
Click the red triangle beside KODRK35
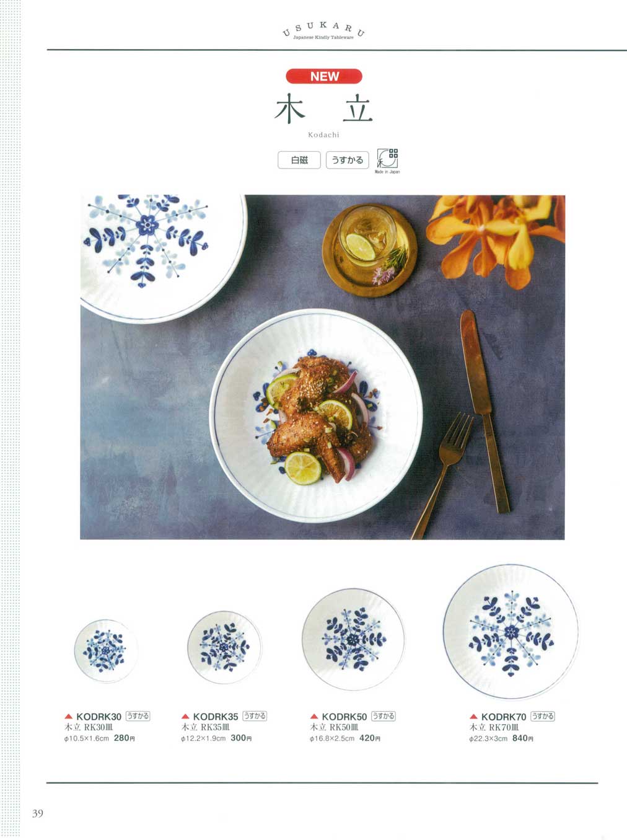[185, 717]
